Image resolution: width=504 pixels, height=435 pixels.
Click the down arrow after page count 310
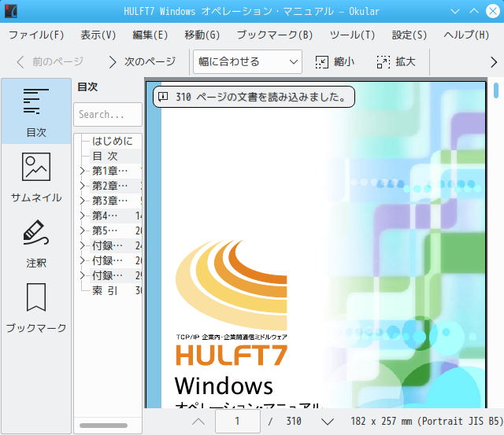pos(328,421)
